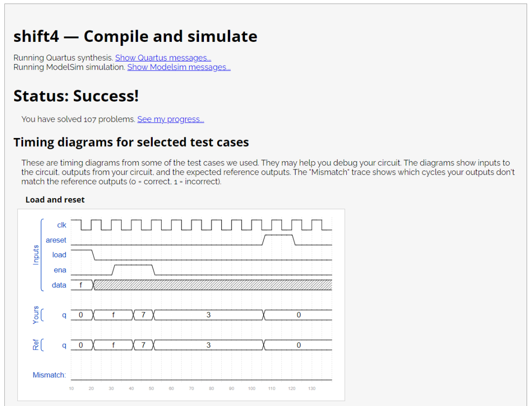The width and height of the screenshot is (532, 406).
Task: Click the areset signal label
Action: pyautogui.click(x=56, y=240)
